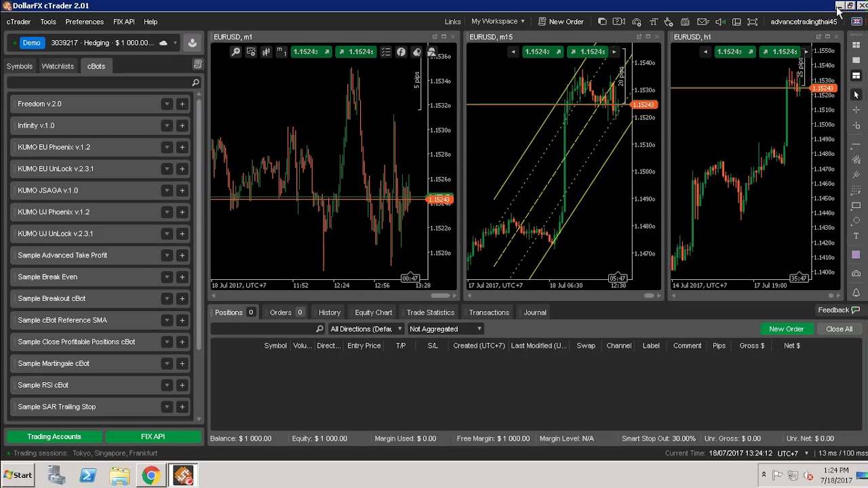Screen dimensions: 868x488
Task: Open indicators checklist icon on m1 chart
Action: tap(386, 52)
